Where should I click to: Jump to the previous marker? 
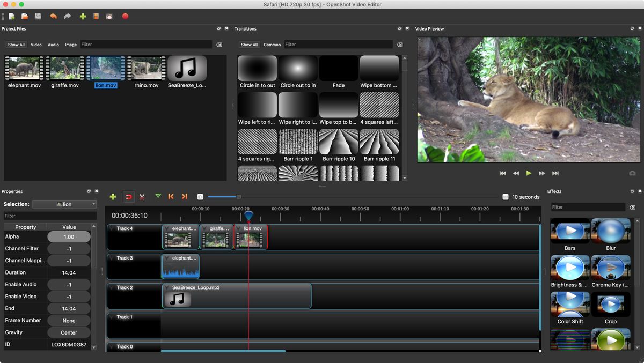pyautogui.click(x=171, y=197)
